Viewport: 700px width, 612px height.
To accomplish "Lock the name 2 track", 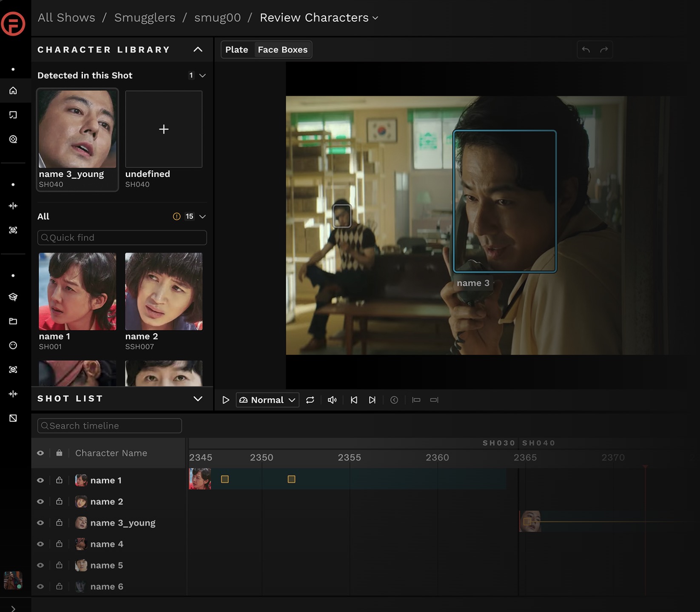I will pos(59,501).
